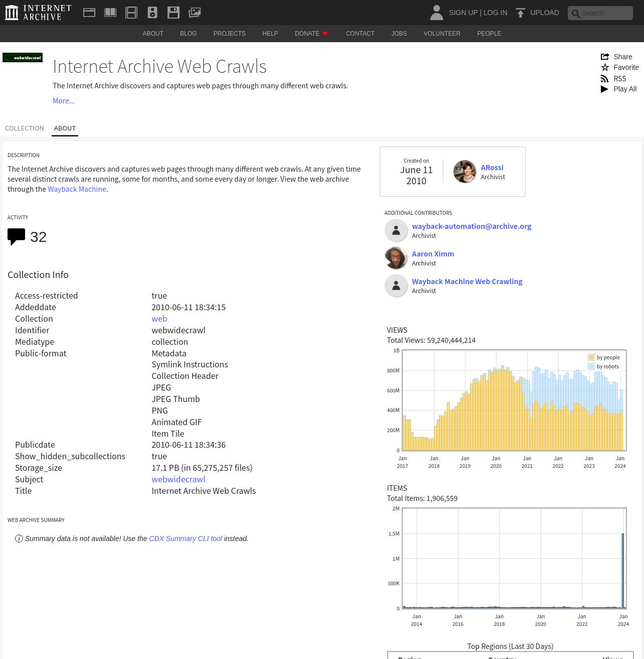This screenshot has height=659, width=644.
Task: Click ARossi's profile photo
Action: click(464, 172)
